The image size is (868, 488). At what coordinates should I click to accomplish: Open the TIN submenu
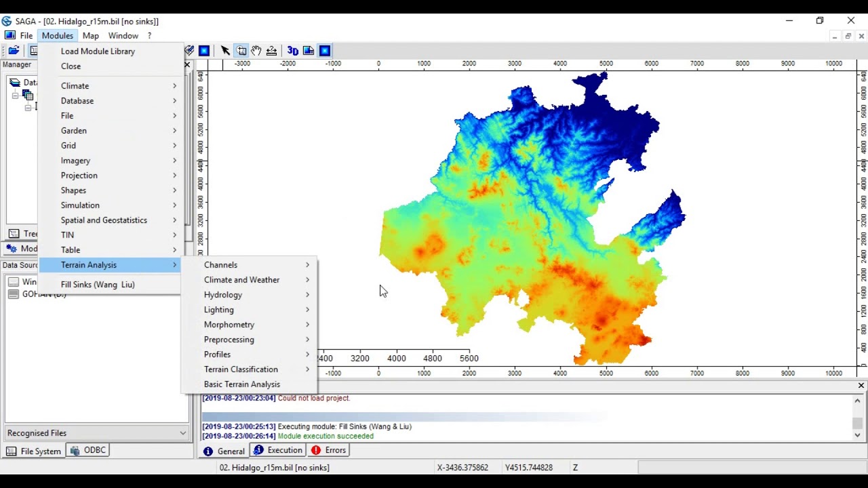(110, 235)
